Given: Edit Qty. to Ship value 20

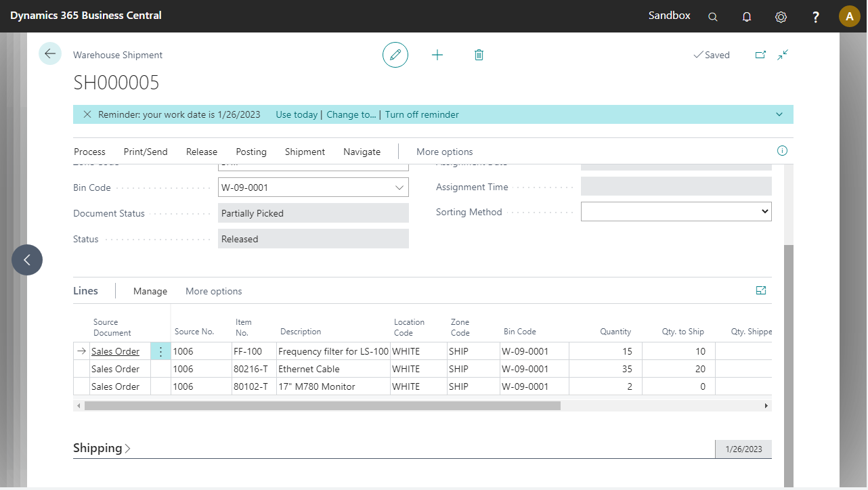Looking at the screenshot, I should [678, 369].
